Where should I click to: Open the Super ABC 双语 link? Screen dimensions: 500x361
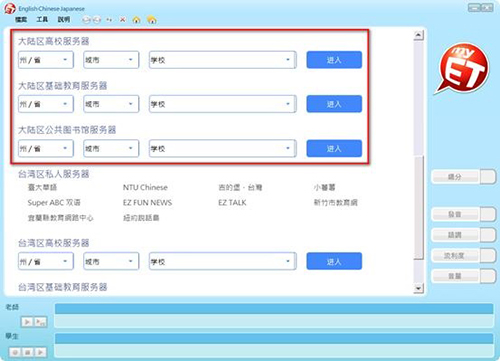tap(54, 202)
